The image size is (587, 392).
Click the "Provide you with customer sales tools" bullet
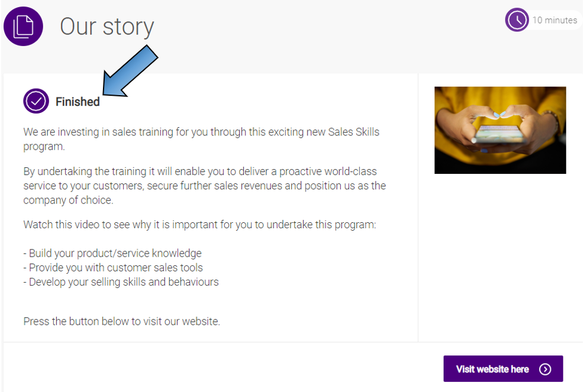pos(113,267)
